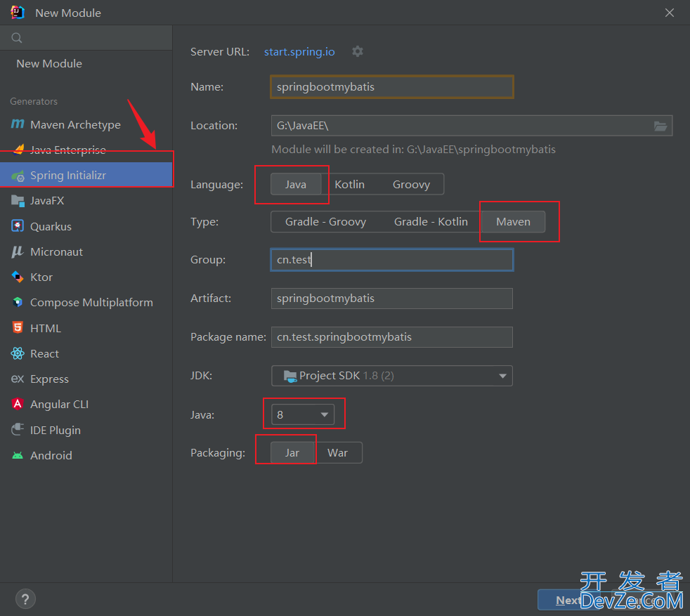Click the React atom icon
Screen dimensions: 690x616
pos(18,353)
